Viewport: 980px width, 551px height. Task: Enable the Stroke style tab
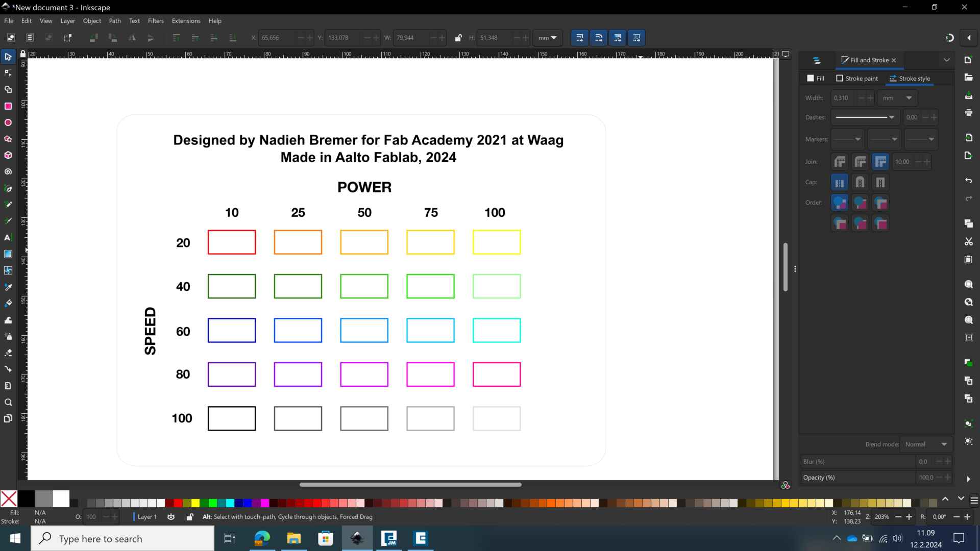pyautogui.click(x=910, y=78)
